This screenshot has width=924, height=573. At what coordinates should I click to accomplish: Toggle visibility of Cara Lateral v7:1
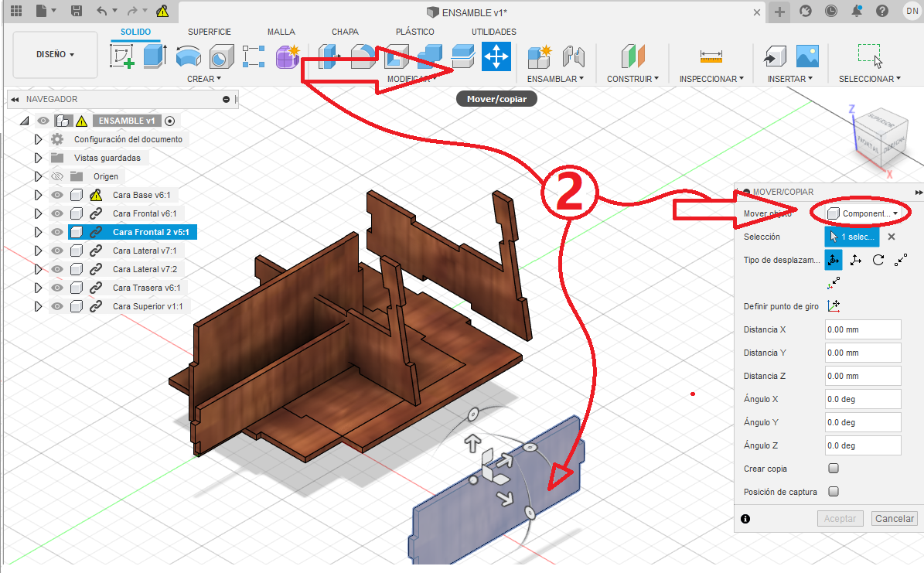56,251
